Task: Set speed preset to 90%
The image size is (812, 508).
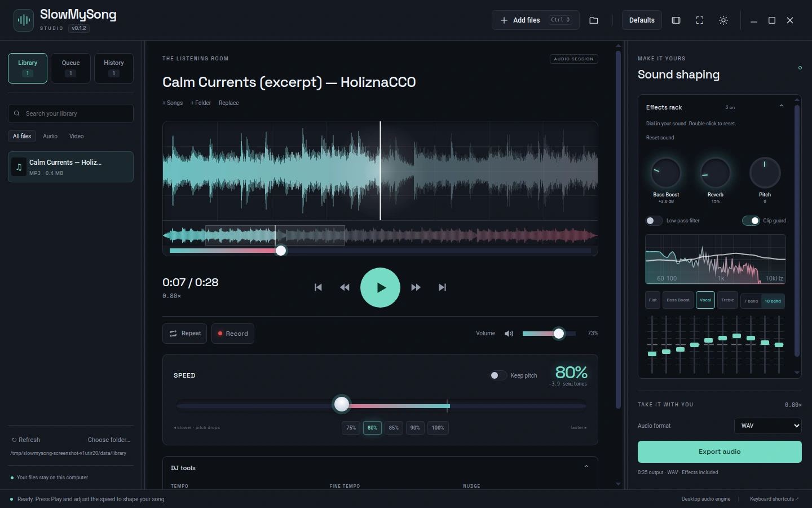Action: (x=415, y=428)
